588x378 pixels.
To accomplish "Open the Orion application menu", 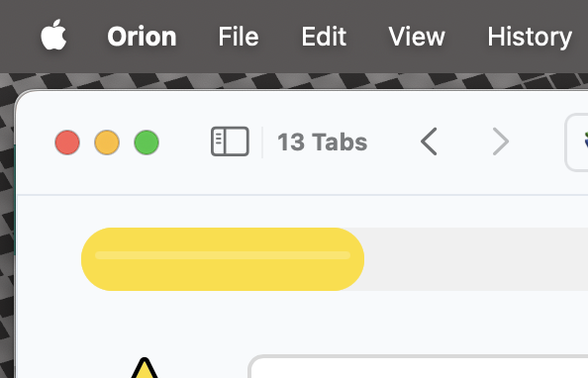I will 142,37.
